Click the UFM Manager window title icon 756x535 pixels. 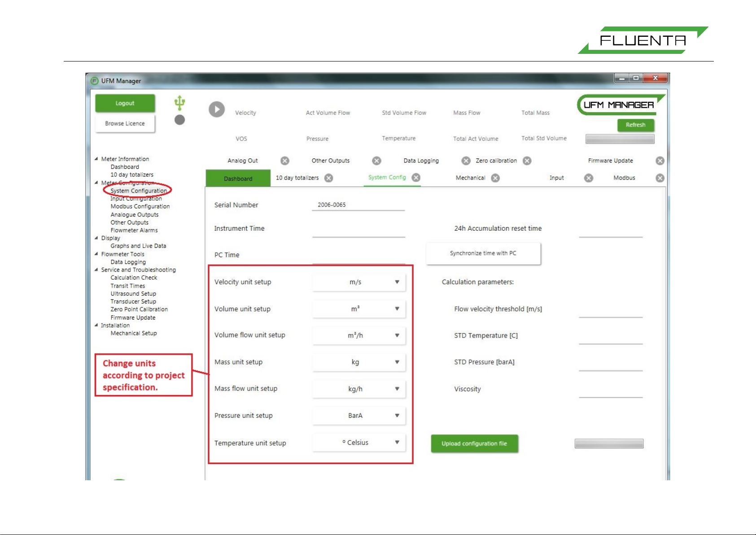[x=94, y=81]
